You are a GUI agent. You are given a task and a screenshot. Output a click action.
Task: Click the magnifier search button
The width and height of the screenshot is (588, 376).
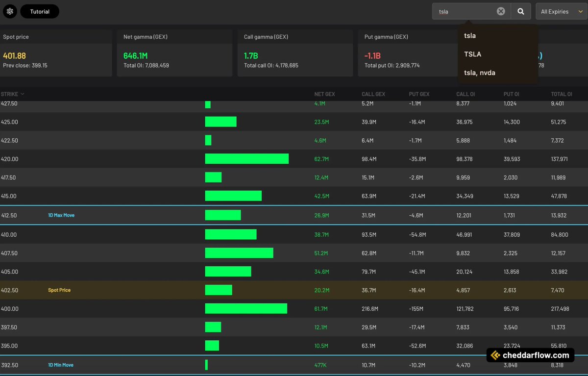click(x=521, y=11)
